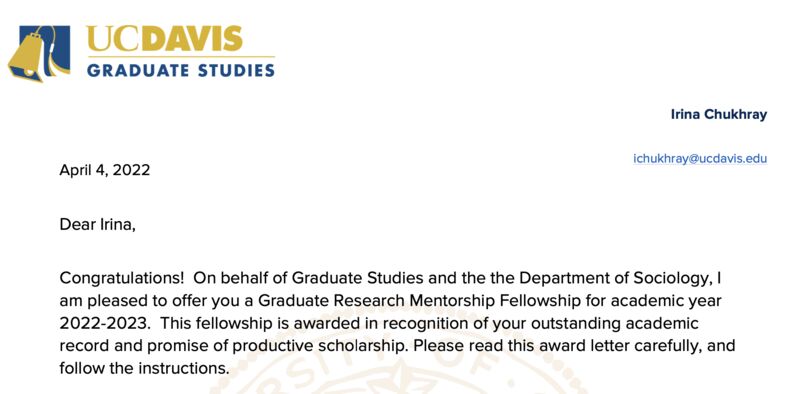Click the date April 4, 2022
This screenshot has width=800, height=394.
(x=105, y=170)
